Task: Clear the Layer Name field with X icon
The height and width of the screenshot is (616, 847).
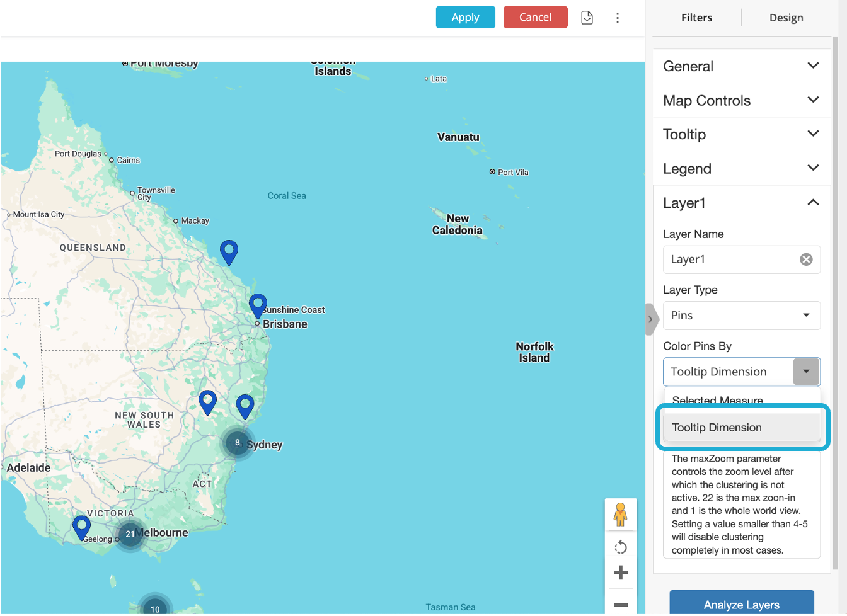Action: pyautogui.click(x=806, y=260)
